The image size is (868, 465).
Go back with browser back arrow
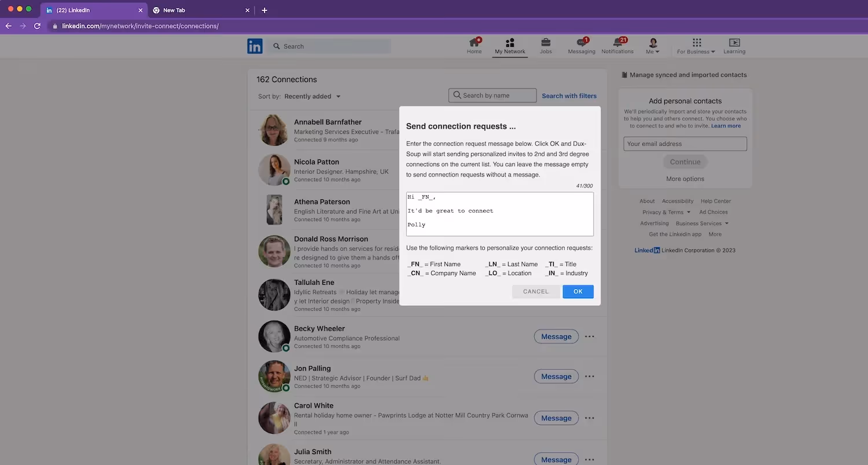click(8, 26)
